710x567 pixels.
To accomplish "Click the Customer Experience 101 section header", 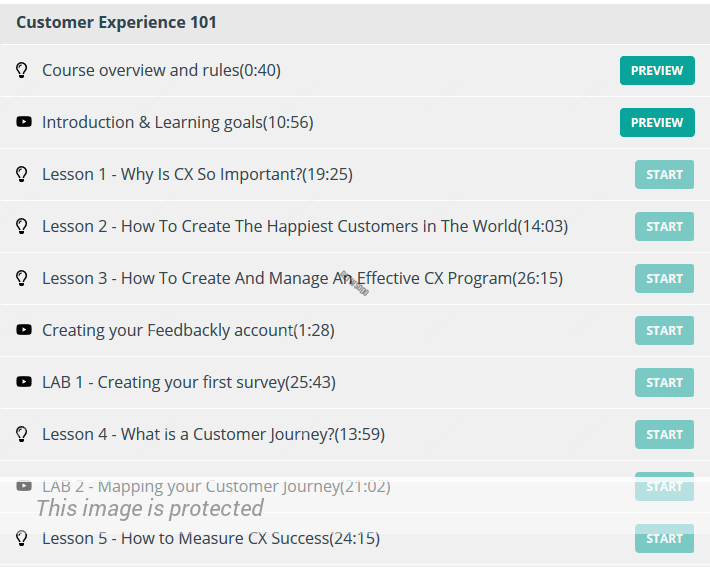I will click(x=116, y=22).
